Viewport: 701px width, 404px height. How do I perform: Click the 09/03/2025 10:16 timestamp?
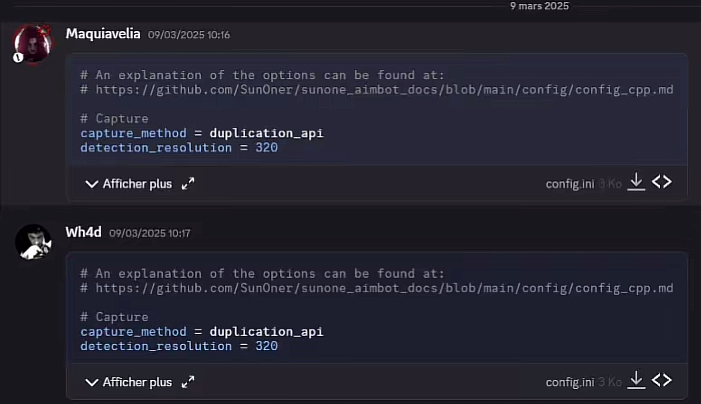189,35
